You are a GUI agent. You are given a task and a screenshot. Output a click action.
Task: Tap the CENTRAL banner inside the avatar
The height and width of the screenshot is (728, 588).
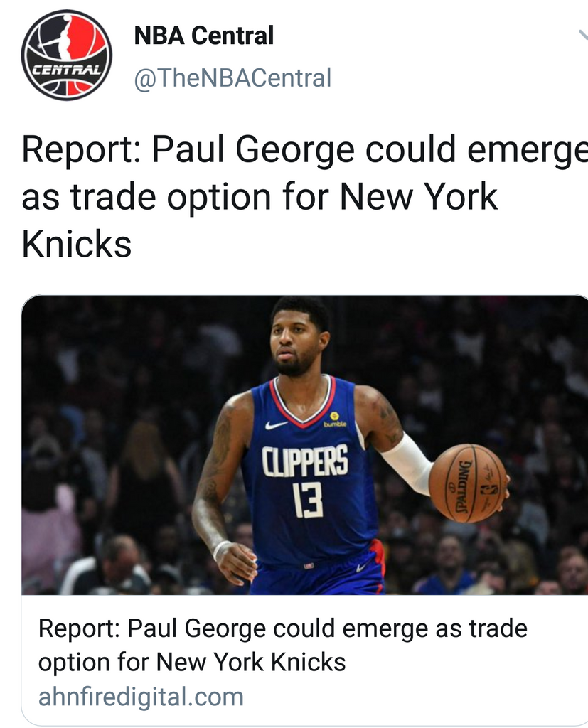pos(66,71)
